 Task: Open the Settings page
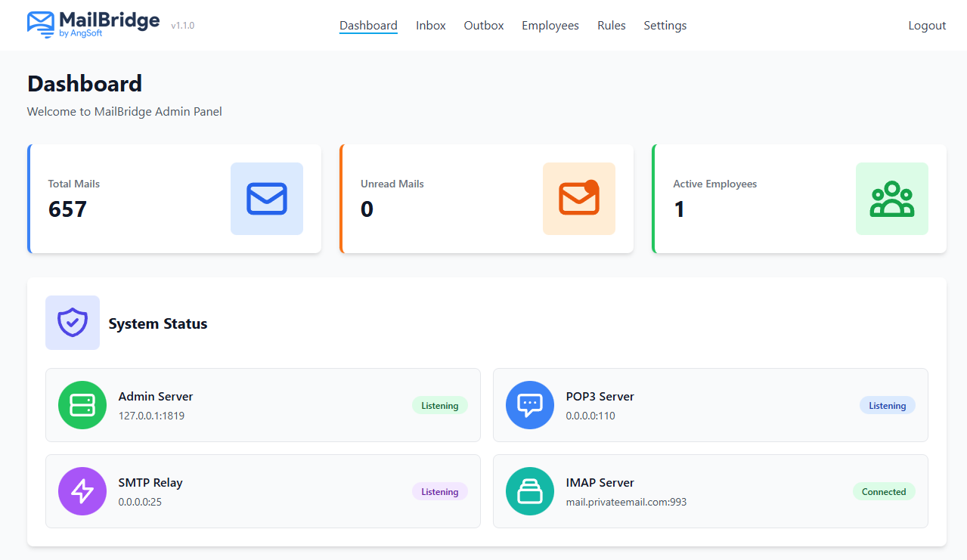(665, 25)
